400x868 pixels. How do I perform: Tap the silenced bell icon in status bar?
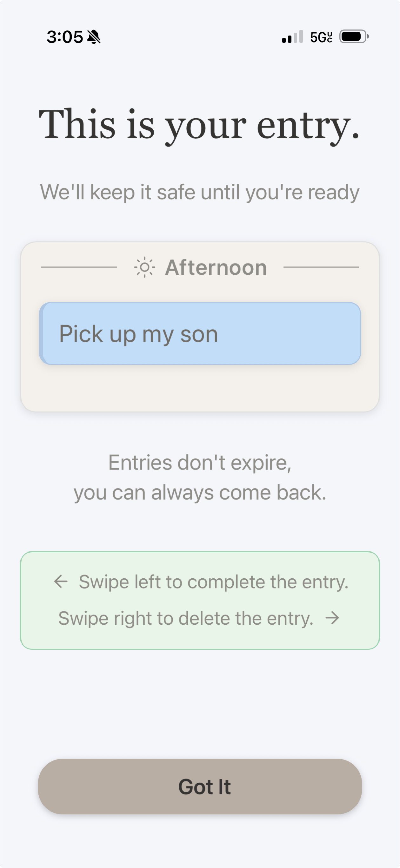[x=94, y=37]
